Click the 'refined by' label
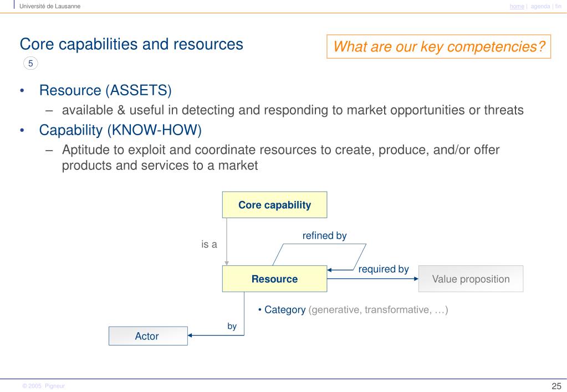The width and height of the screenshot is (567, 392). (x=324, y=235)
